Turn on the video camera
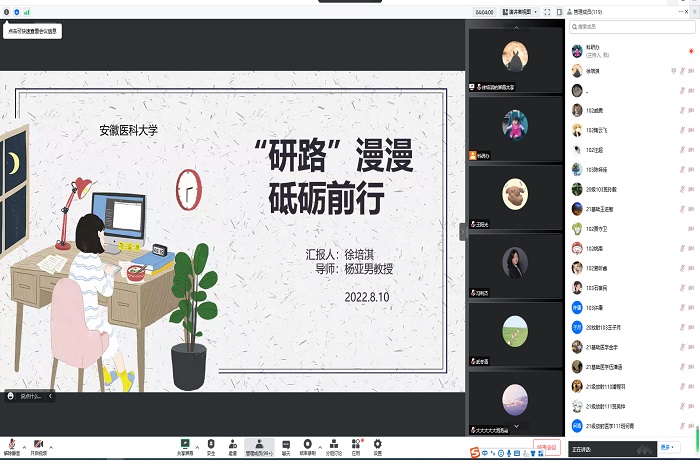This screenshot has width=700, height=460. click(37, 443)
